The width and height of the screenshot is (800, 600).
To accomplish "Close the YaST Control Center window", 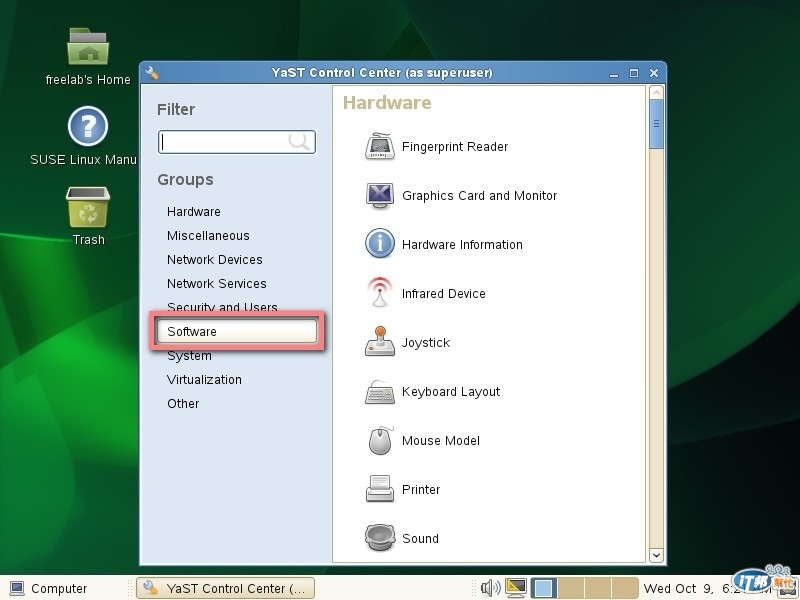I will click(x=654, y=73).
